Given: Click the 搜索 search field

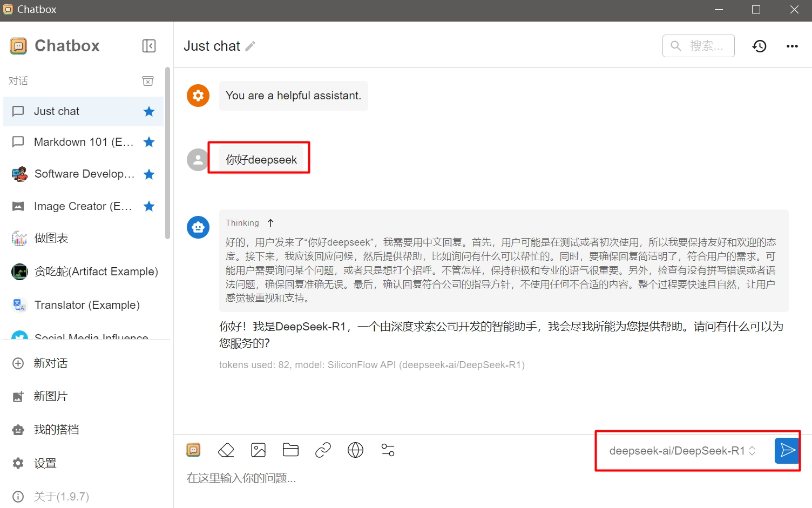Looking at the screenshot, I should 698,46.
